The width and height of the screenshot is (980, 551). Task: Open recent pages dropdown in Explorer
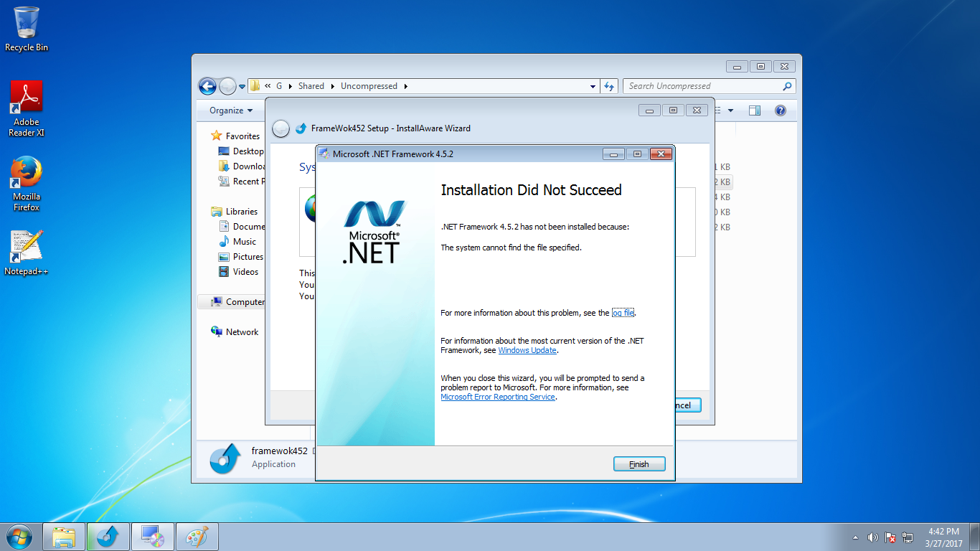point(242,87)
